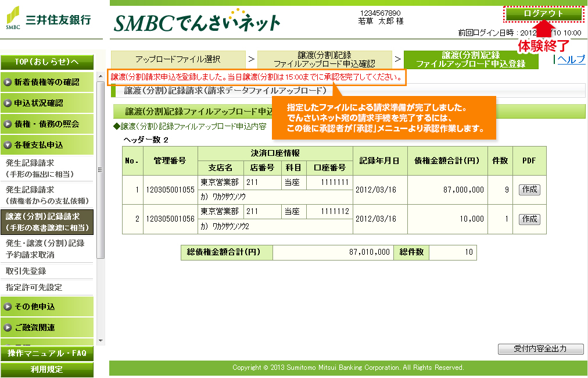Click amount 10,000 in row 2
The height and width of the screenshot is (378, 588).
point(447,219)
